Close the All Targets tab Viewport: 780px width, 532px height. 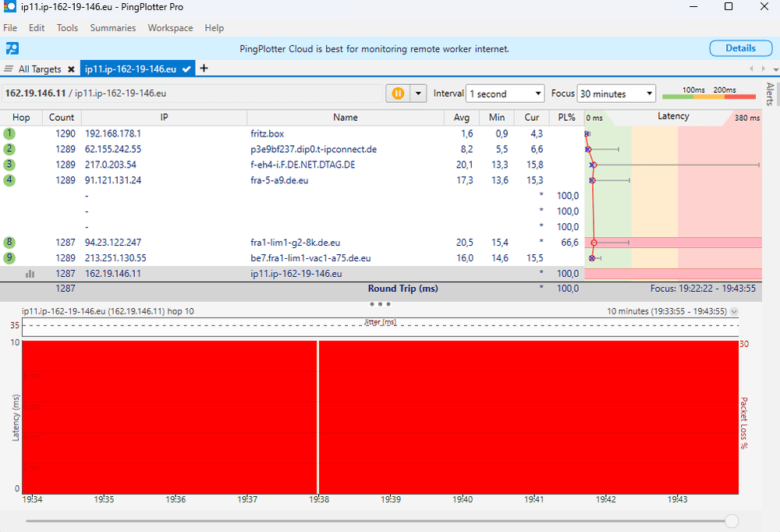(x=71, y=69)
